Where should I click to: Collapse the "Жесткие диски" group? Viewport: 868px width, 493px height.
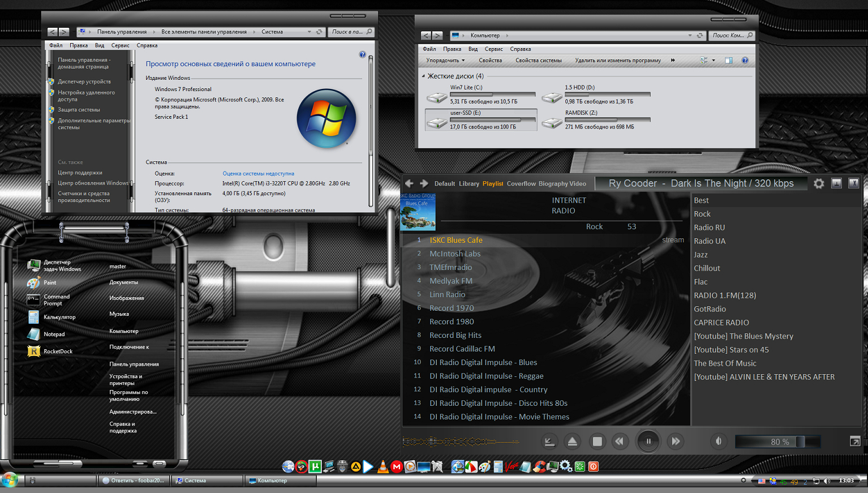(x=423, y=76)
